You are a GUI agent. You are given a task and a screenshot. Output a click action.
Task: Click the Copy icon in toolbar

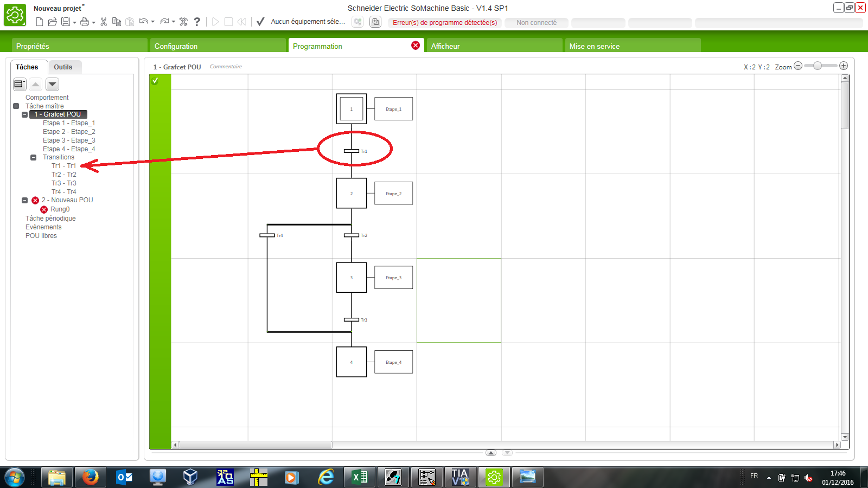(116, 22)
